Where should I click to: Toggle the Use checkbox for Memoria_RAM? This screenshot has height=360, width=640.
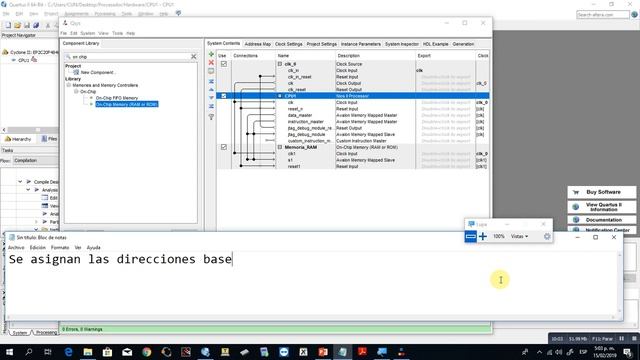click(x=224, y=147)
